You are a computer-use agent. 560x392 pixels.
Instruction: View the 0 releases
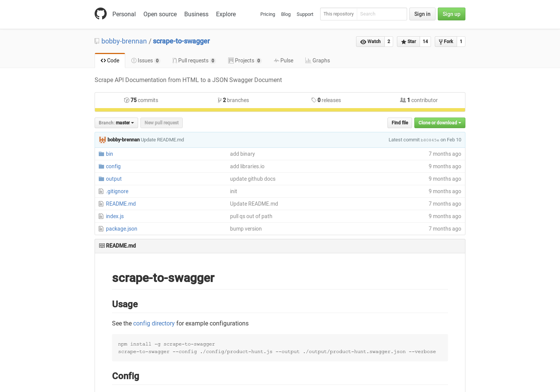coord(326,100)
